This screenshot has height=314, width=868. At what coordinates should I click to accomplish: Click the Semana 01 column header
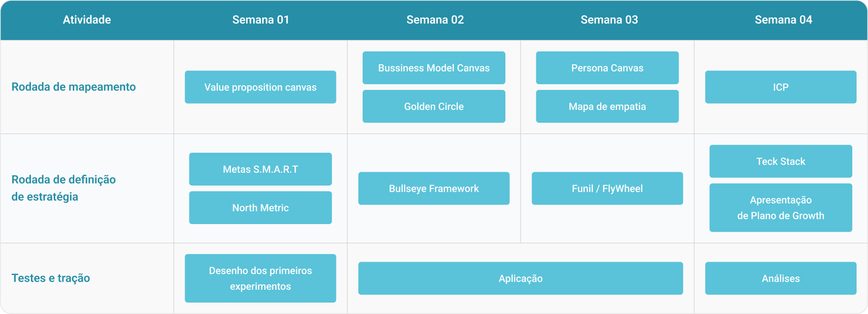coord(261,20)
